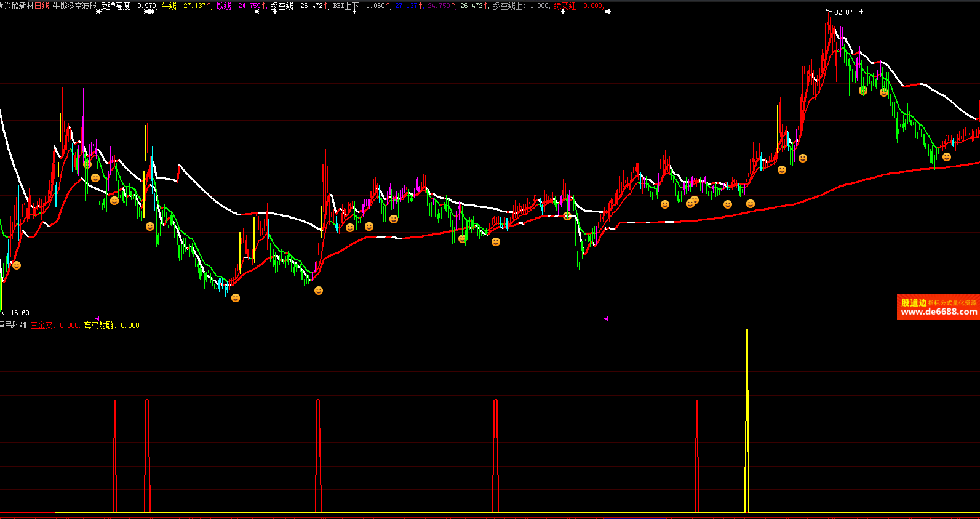Select the 日线 period label
The height and width of the screenshot is (519, 980).
coord(42,6)
